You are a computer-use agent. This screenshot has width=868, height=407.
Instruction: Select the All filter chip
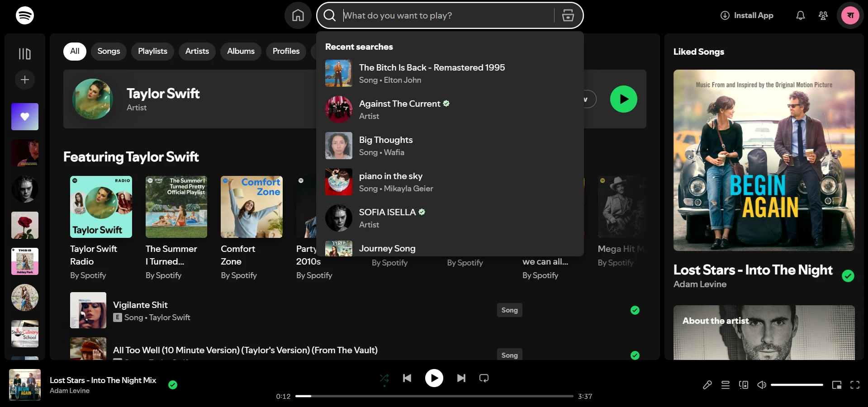pyautogui.click(x=75, y=51)
